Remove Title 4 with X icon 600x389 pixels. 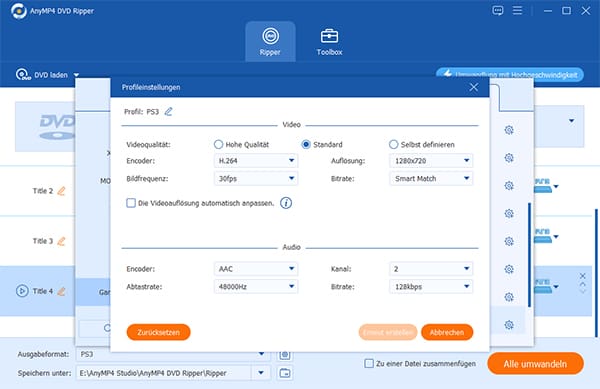[582, 276]
